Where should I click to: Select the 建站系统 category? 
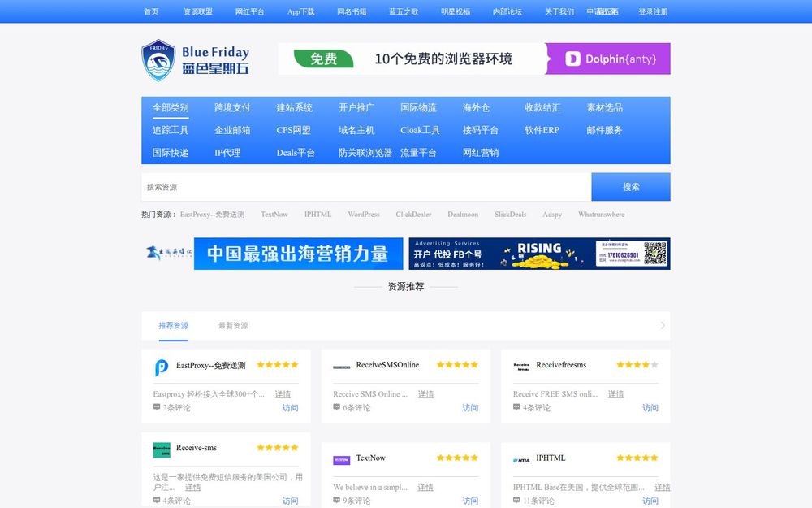tap(294, 108)
